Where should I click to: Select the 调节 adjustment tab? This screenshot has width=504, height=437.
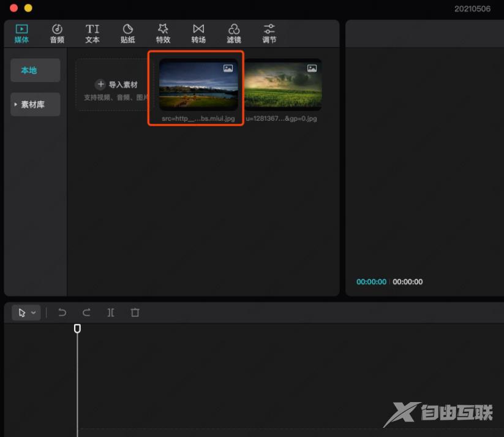tap(269, 34)
